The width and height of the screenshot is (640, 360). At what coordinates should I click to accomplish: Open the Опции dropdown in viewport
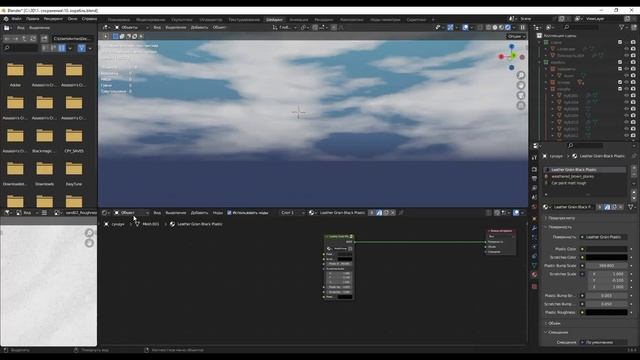tap(516, 36)
